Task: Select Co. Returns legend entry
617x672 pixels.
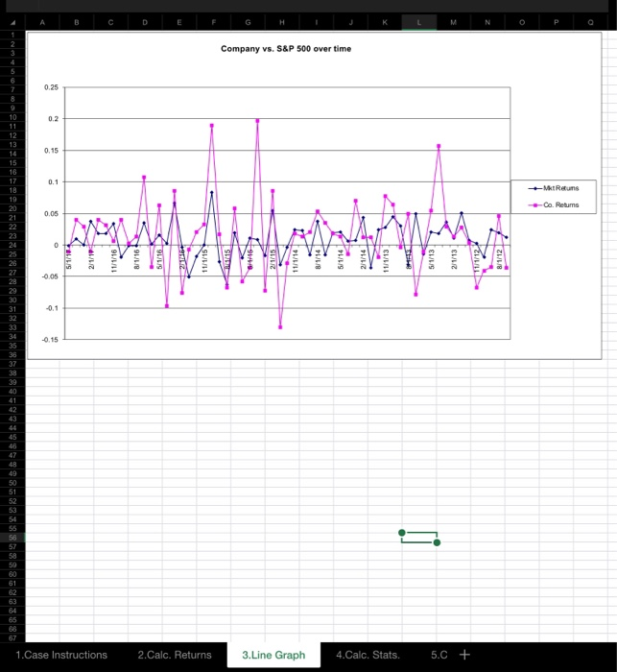Action: [553, 204]
